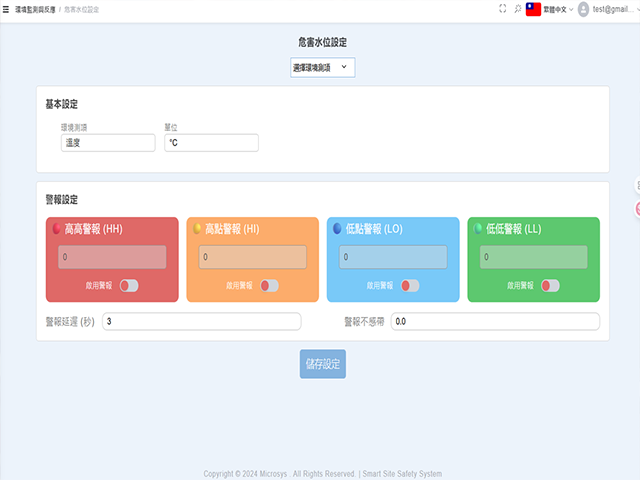The height and width of the screenshot is (480, 640).
Task: Open the 選擇環境測項 dropdown
Action: tap(321, 67)
